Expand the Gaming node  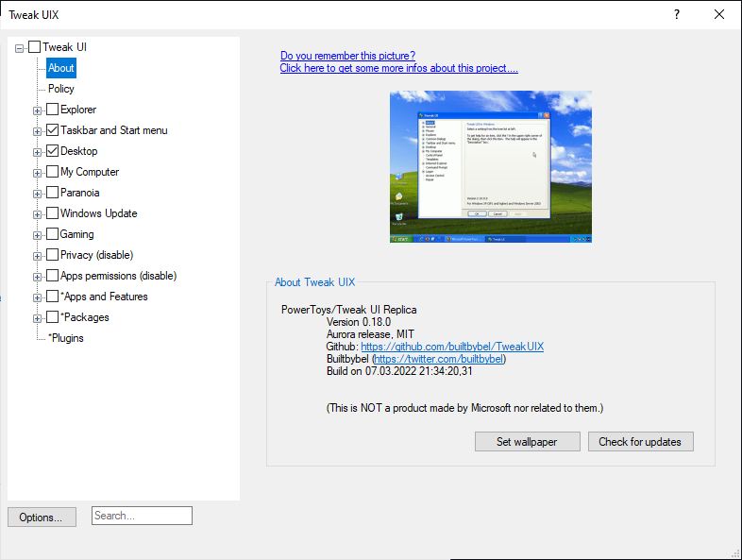coord(37,236)
